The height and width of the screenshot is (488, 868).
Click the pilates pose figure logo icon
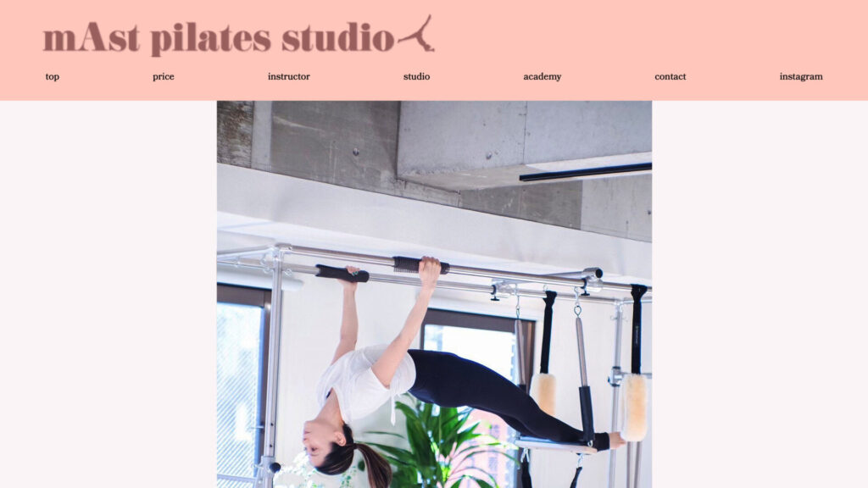point(416,34)
